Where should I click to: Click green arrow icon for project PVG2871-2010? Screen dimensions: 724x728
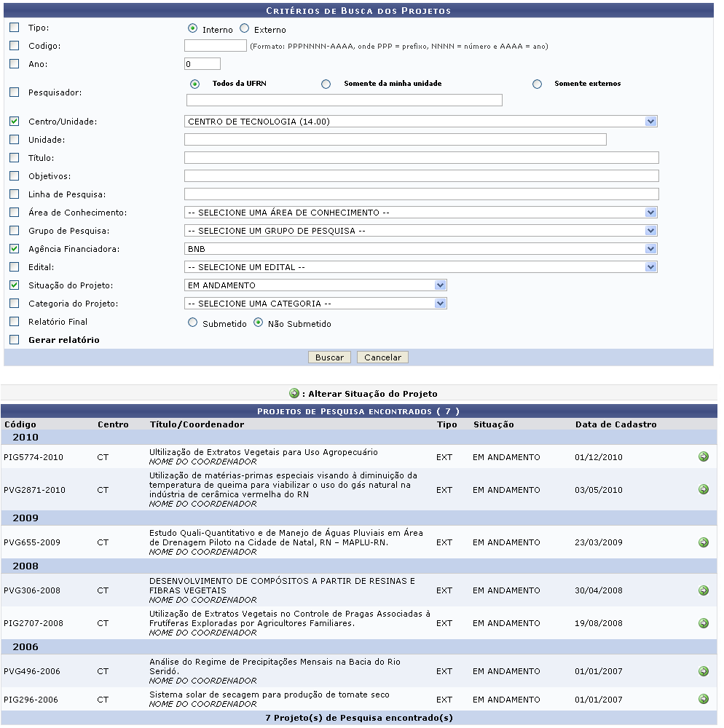[x=703, y=489]
